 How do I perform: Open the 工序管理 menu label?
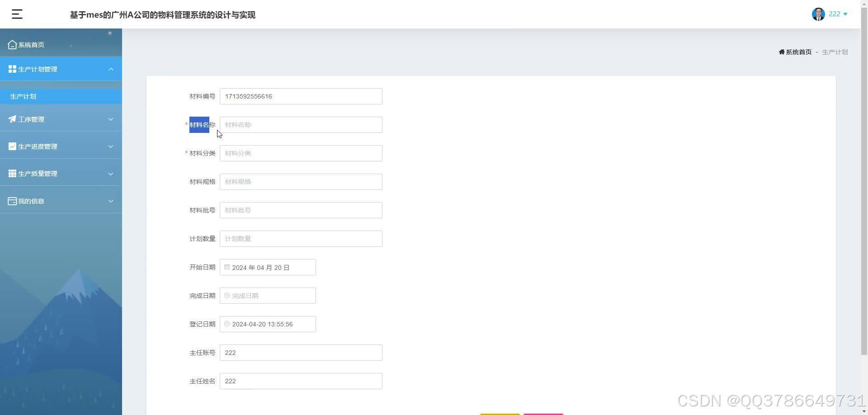(31, 119)
